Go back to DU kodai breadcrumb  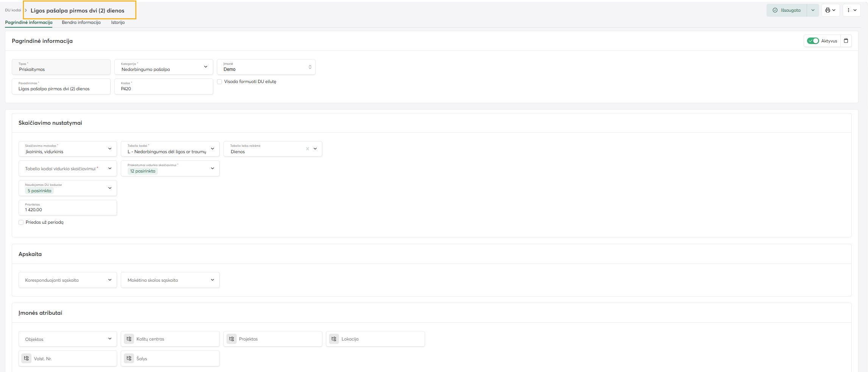[x=13, y=10]
